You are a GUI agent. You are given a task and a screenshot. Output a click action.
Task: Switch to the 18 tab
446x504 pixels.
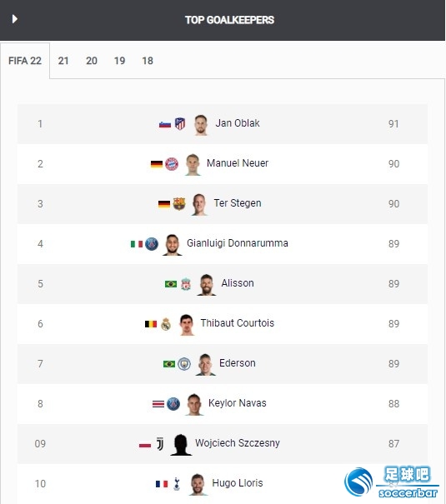pos(148,61)
